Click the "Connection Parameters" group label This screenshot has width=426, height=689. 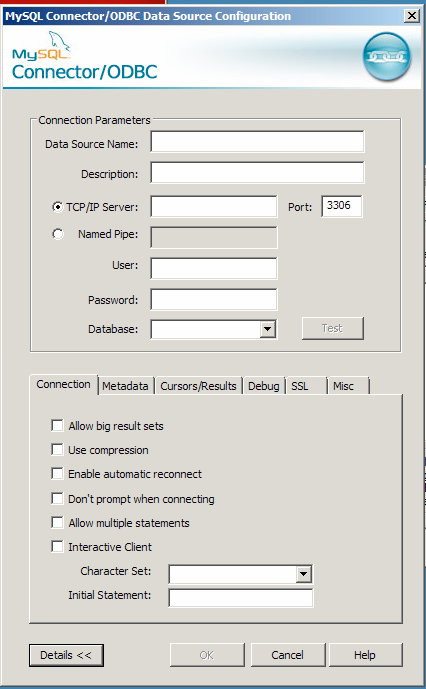click(x=94, y=120)
